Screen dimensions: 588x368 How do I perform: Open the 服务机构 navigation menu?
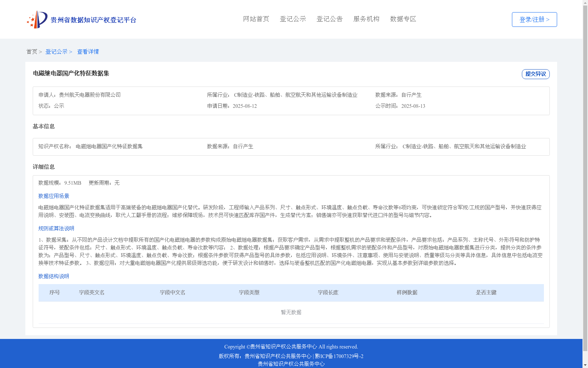366,19
